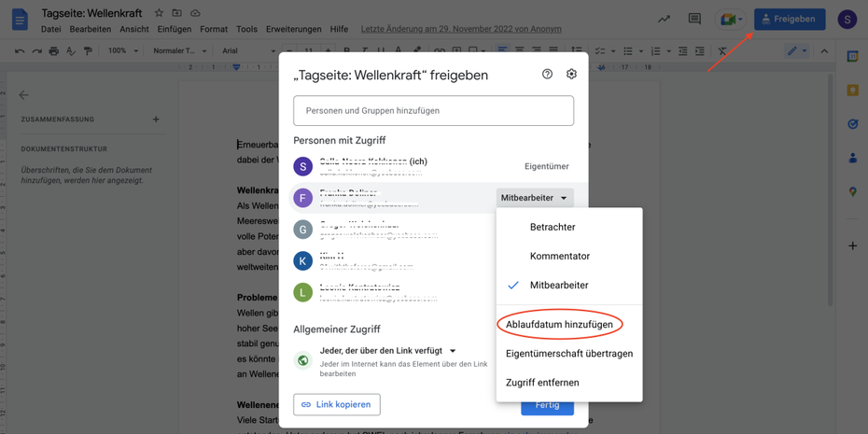Open share dialog settings gear
This screenshot has height=434, width=868.
571,75
